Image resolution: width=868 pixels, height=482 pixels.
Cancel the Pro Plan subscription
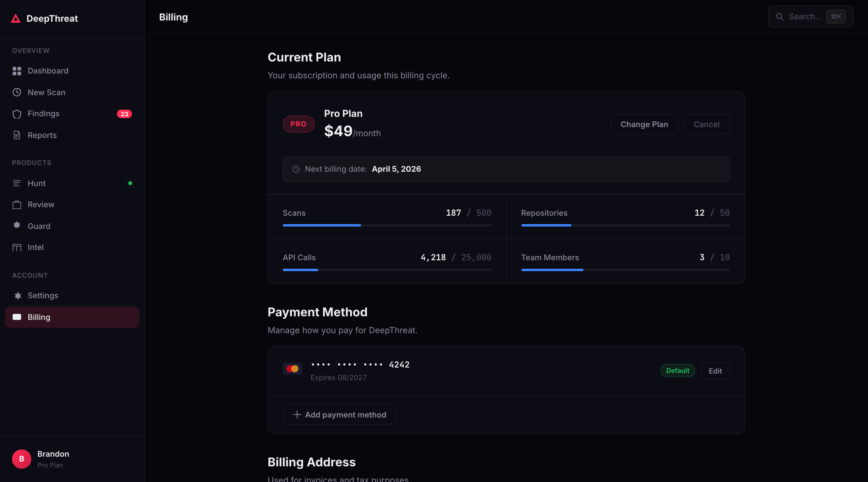tap(706, 124)
